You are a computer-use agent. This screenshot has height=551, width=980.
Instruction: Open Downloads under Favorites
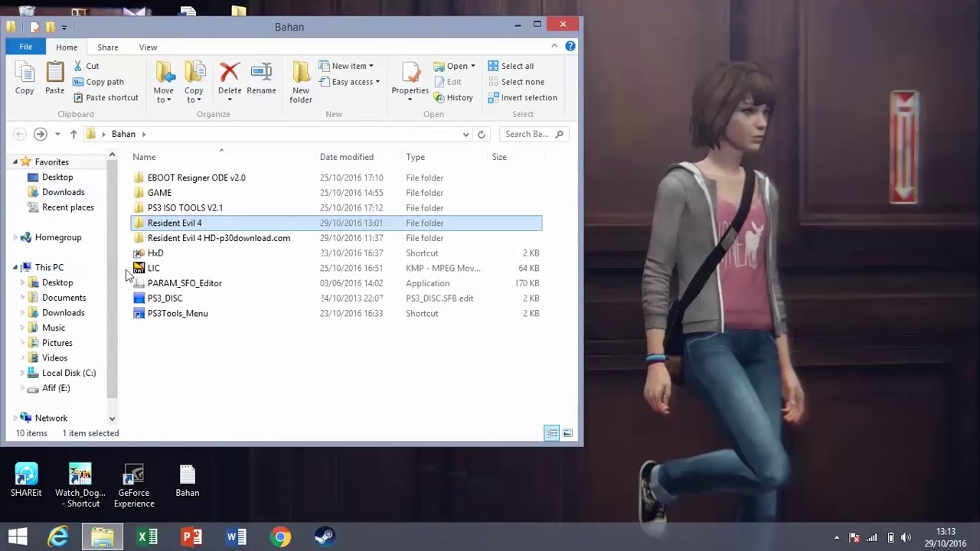[x=63, y=192]
